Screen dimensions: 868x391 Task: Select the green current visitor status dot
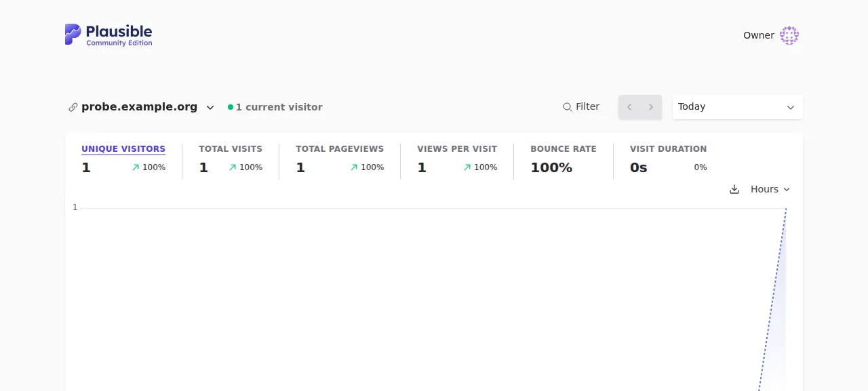pos(231,107)
